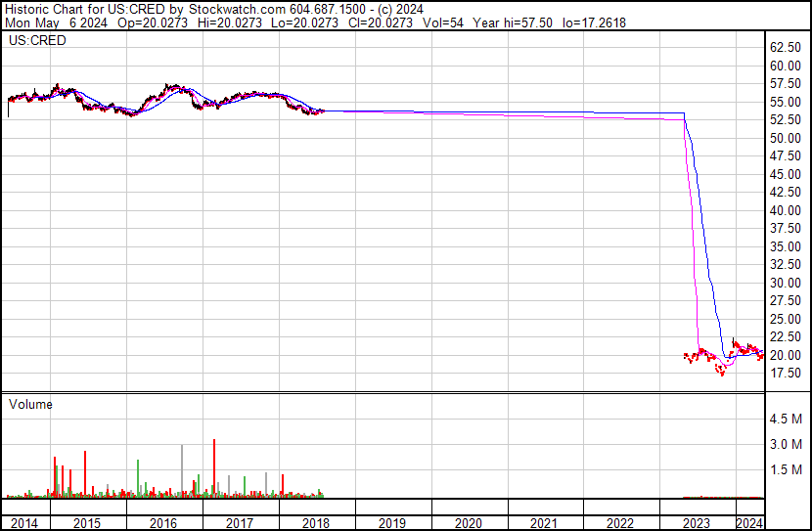Click the 2024 year label
This screenshot has height=531, width=812.
[x=749, y=523]
